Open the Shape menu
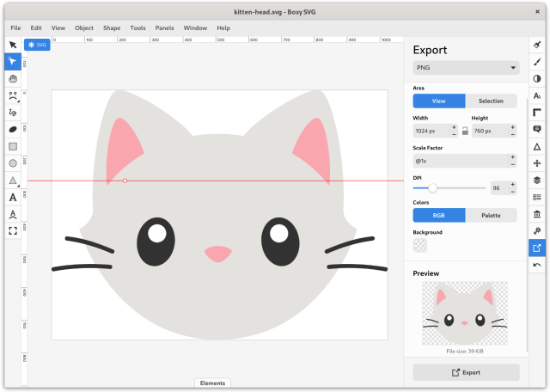 pos(112,28)
